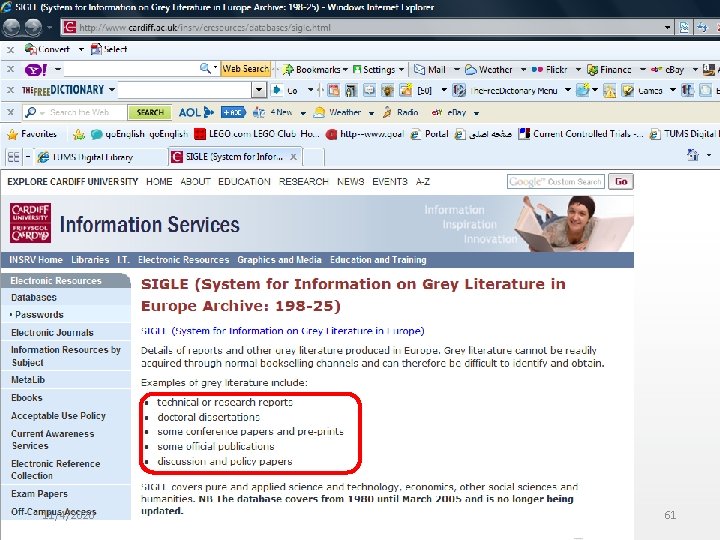Open Weather on the Yahoo toolbar

pyautogui.click(x=489, y=69)
